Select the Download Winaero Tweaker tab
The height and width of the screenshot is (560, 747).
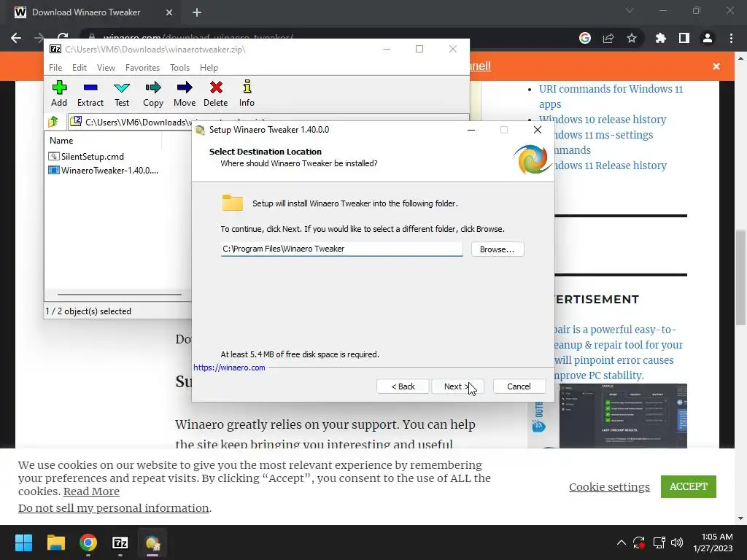coord(86,12)
